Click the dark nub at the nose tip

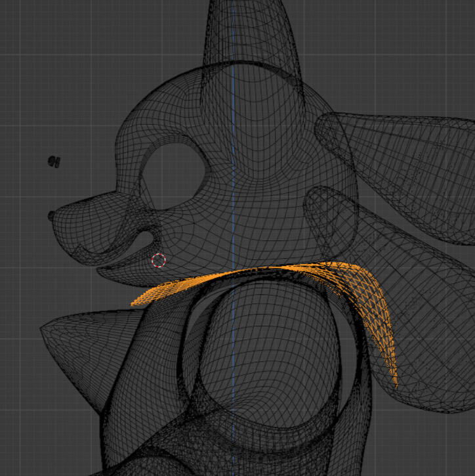tap(52, 215)
